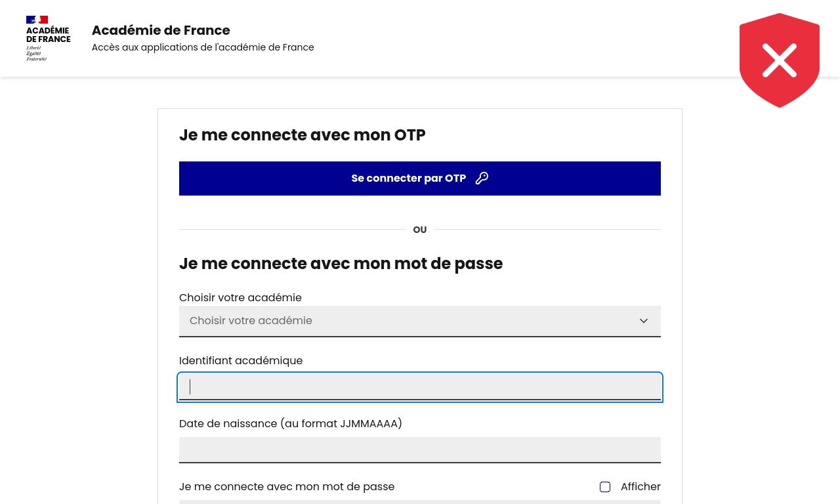Click the chevron arrow of academy select
This screenshot has height=504, width=840.
644,321
